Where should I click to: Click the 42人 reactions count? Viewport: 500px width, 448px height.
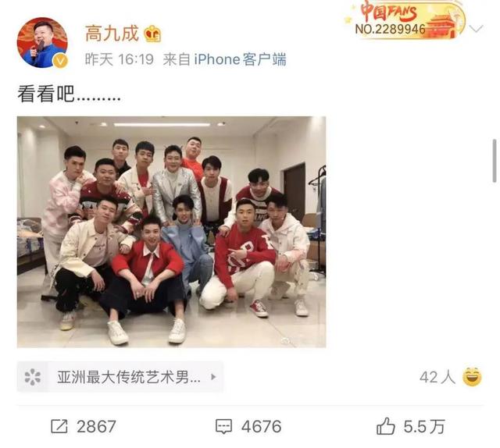437,377
